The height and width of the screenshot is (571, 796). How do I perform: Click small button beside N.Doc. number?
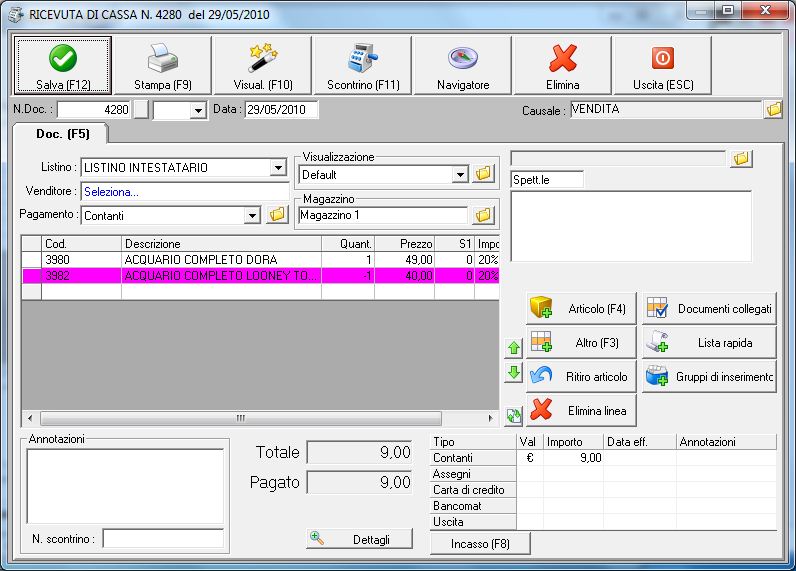coord(141,110)
